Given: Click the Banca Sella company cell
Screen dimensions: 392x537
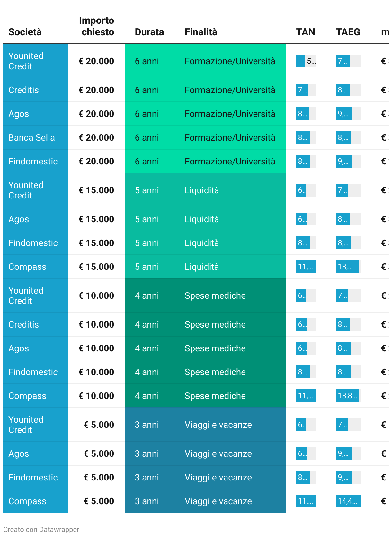Looking at the screenshot, I should point(31,138).
